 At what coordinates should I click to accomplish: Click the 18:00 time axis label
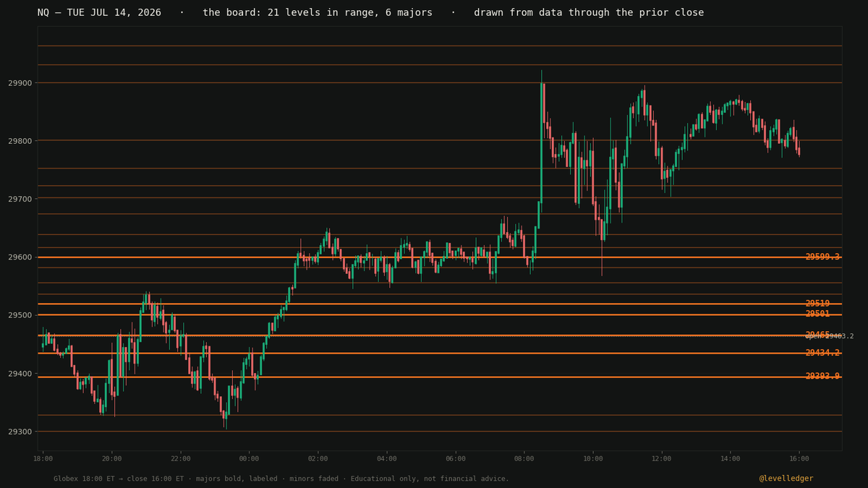click(x=43, y=458)
